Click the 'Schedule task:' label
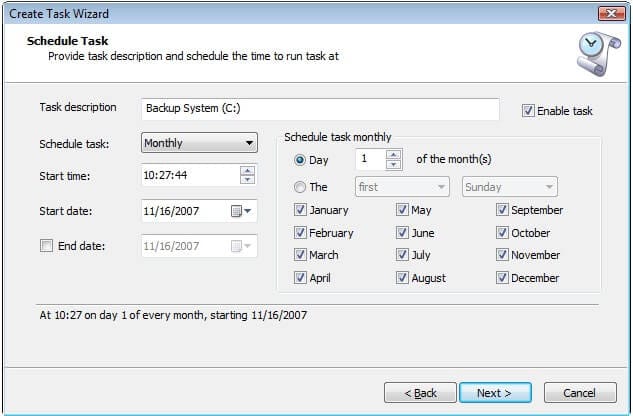This screenshot has height=416, width=633. (74, 144)
